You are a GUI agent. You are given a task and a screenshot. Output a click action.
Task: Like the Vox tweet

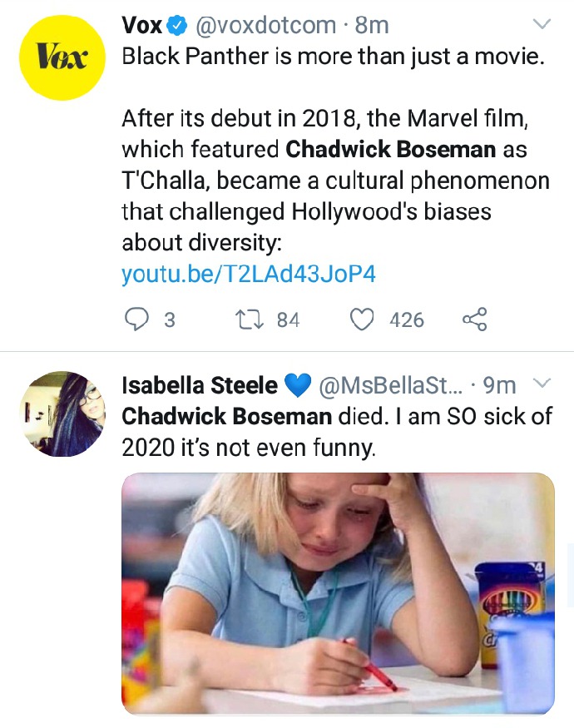coord(361,319)
